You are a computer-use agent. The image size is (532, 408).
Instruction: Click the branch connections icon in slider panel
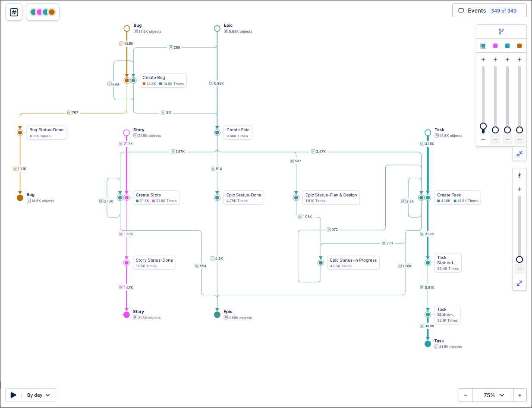tap(501, 32)
